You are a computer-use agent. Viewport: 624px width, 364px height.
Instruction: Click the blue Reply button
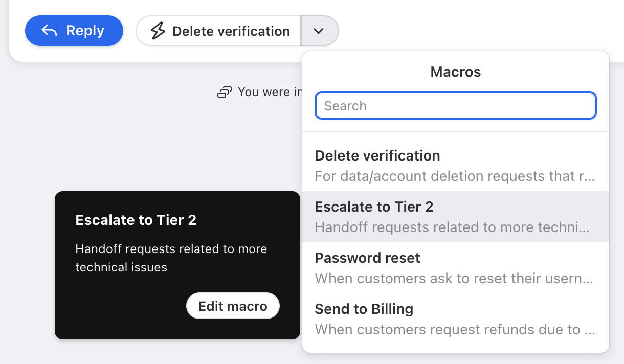point(74,31)
